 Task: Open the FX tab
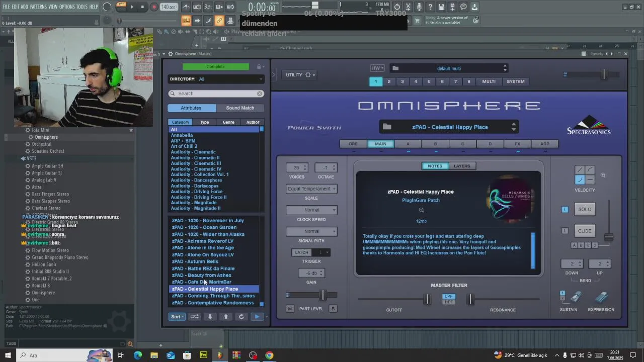point(517,144)
